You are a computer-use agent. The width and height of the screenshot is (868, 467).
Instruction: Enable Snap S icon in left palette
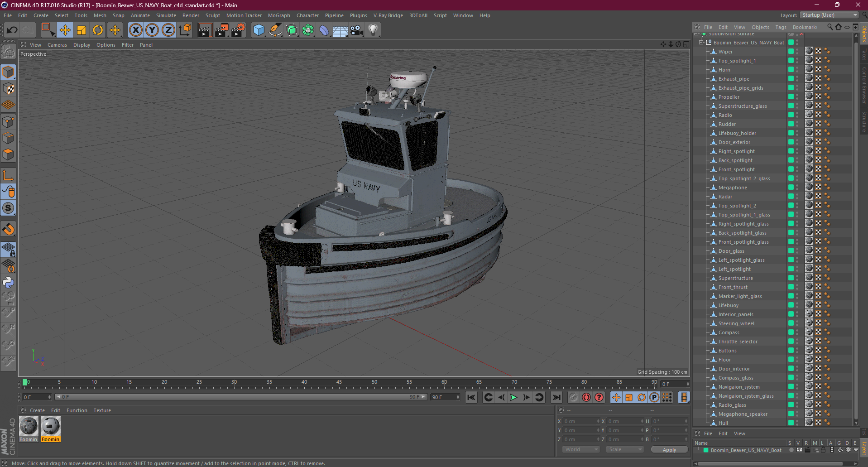[x=8, y=208]
